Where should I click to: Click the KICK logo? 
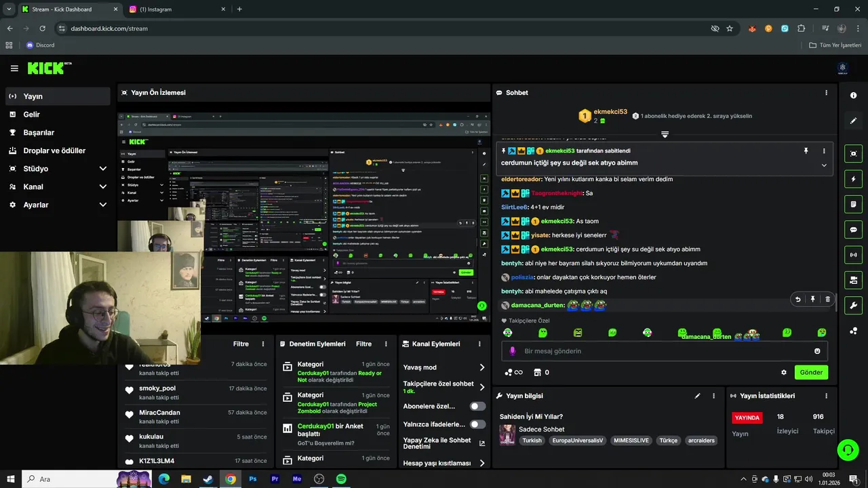point(49,68)
